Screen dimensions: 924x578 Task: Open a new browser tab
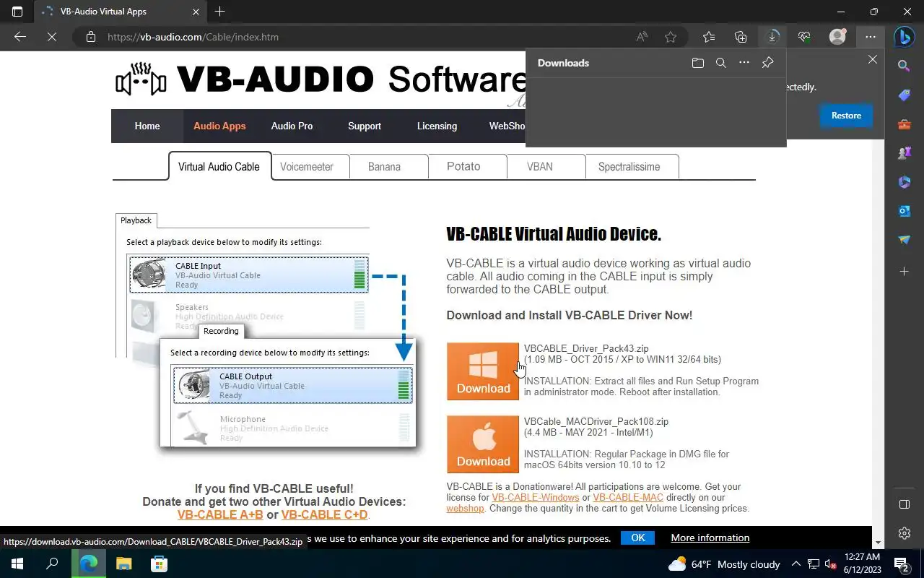pyautogui.click(x=220, y=12)
